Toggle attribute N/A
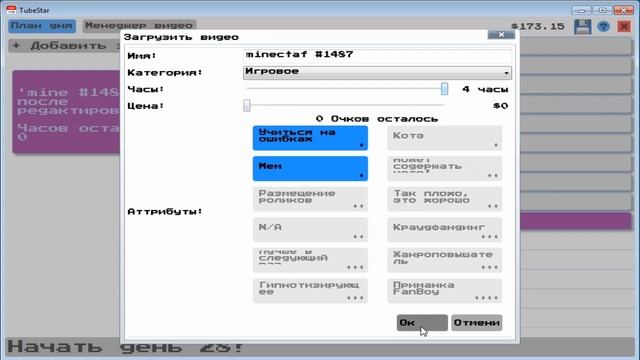 tap(310, 230)
